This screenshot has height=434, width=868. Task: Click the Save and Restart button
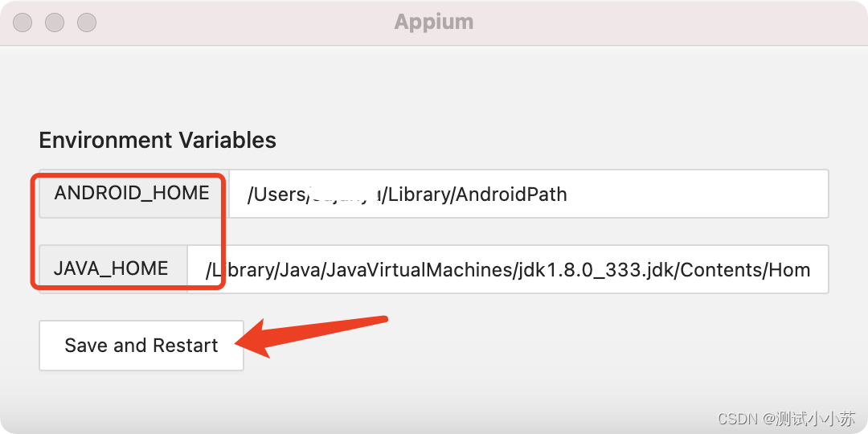coord(141,346)
